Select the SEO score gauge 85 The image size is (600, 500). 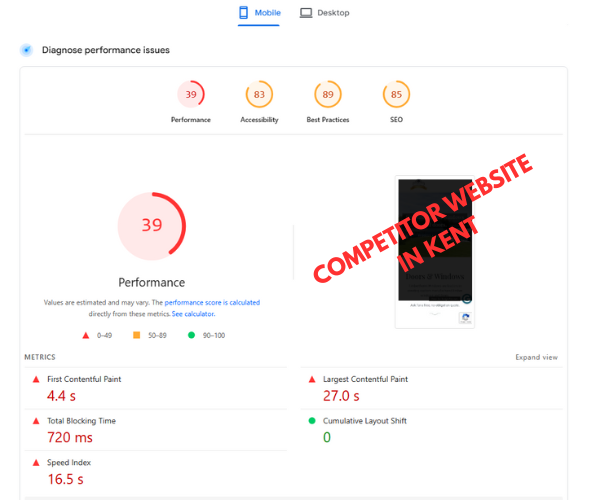pos(396,94)
